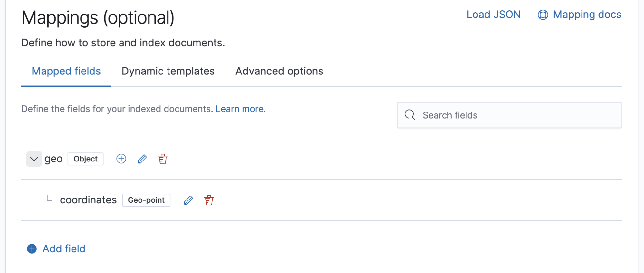Edit the coordinates field with the pencil icon
Screen dimensions: 644x273
[x=188, y=200]
